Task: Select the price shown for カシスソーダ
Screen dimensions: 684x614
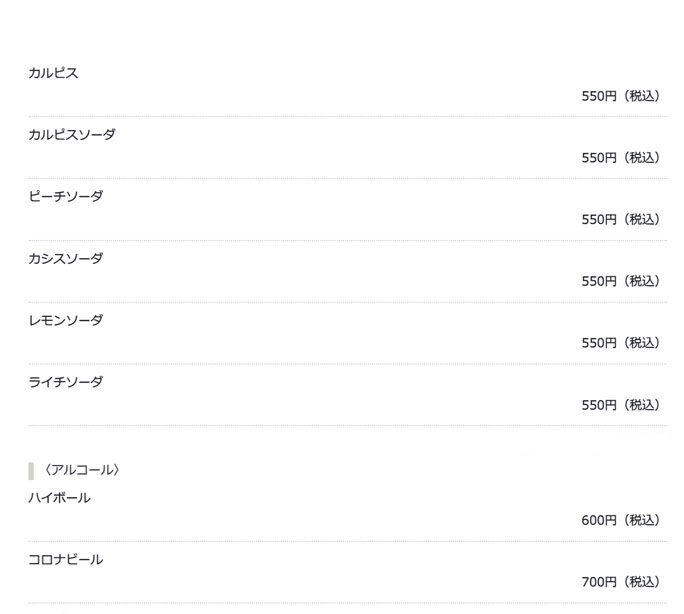Action: pos(599,282)
